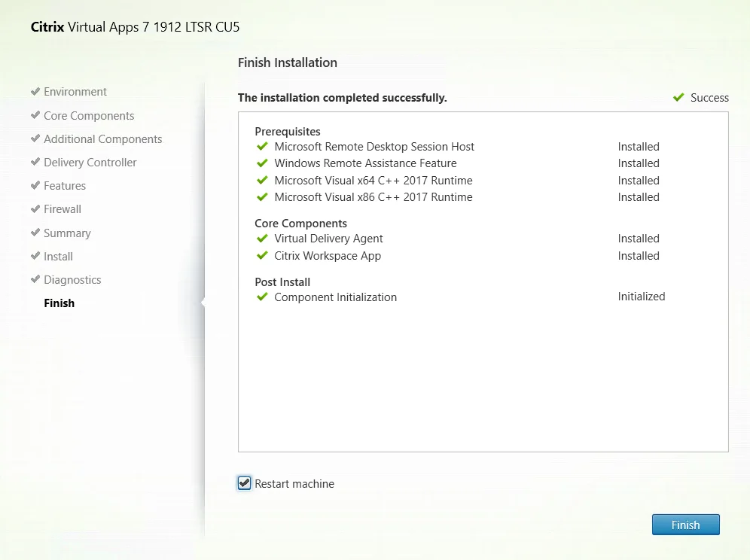Click checkmark beside Windows Remote Assistance Feature
Image resolution: width=750 pixels, height=560 pixels.
262,163
